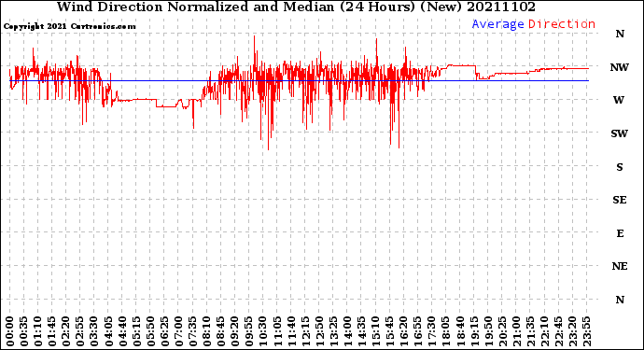Click the 11:40 time label
The height and width of the screenshot is (350, 644).
(291, 331)
